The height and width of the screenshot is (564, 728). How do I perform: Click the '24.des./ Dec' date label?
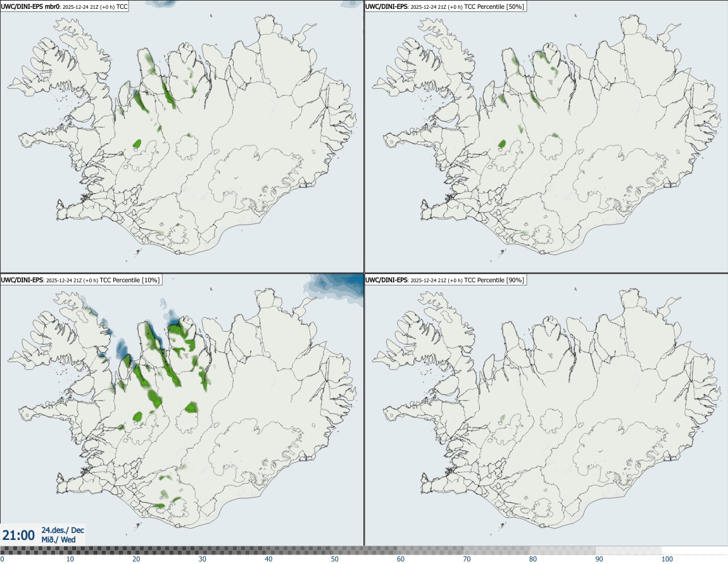click(63, 530)
